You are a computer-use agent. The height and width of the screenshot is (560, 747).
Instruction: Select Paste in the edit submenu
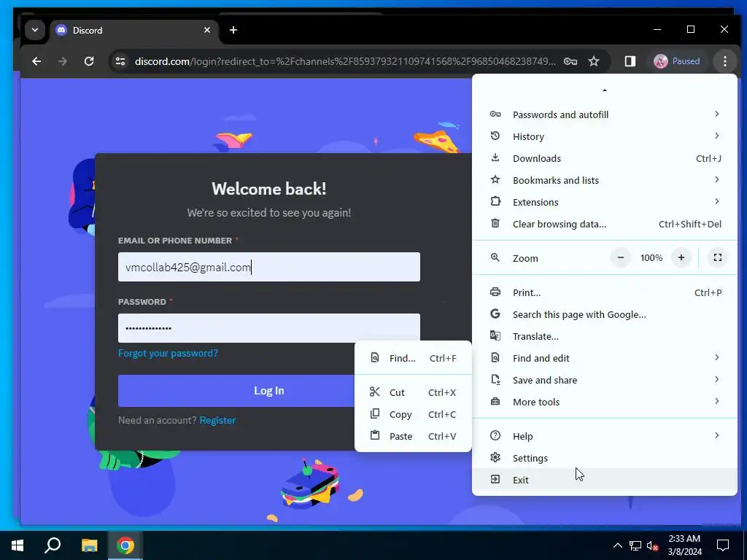click(413, 436)
